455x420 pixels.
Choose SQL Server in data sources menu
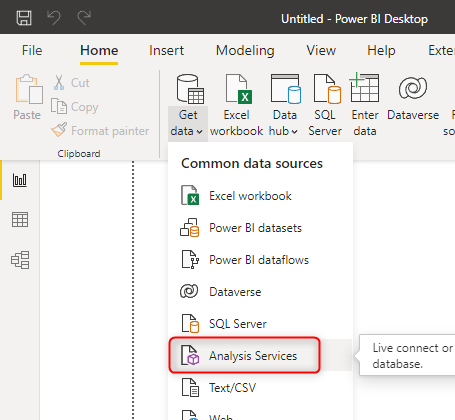pyautogui.click(x=260, y=324)
